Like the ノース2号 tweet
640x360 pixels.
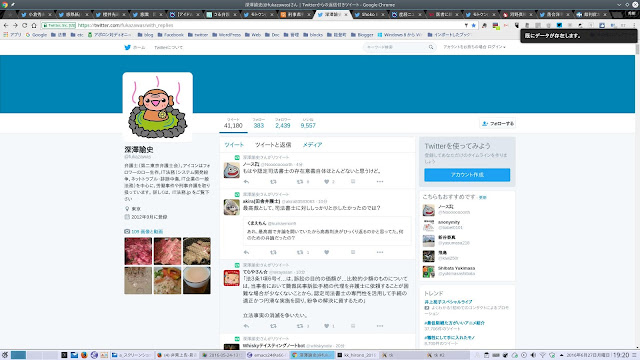[327, 182]
